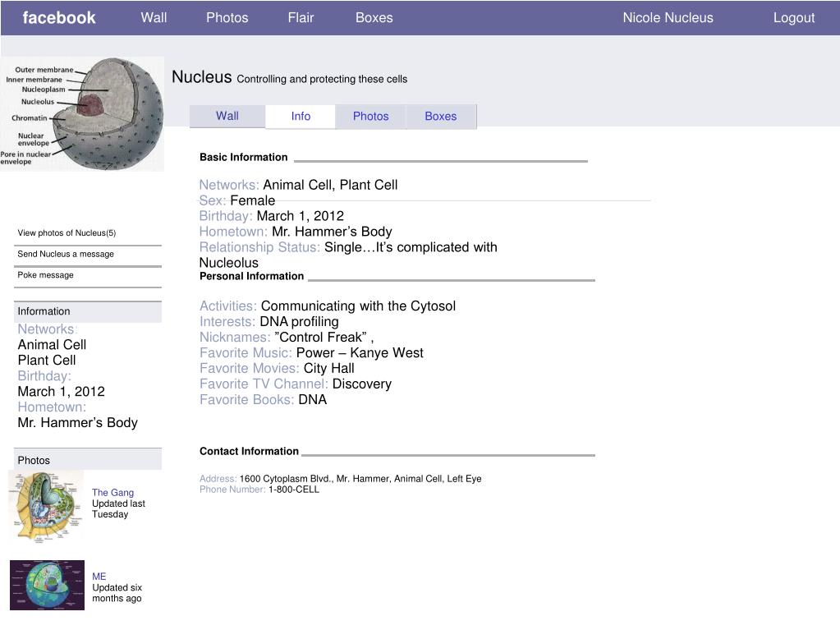Click 'Updated six months ago' album text
840x630 pixels.
[117, 593]
